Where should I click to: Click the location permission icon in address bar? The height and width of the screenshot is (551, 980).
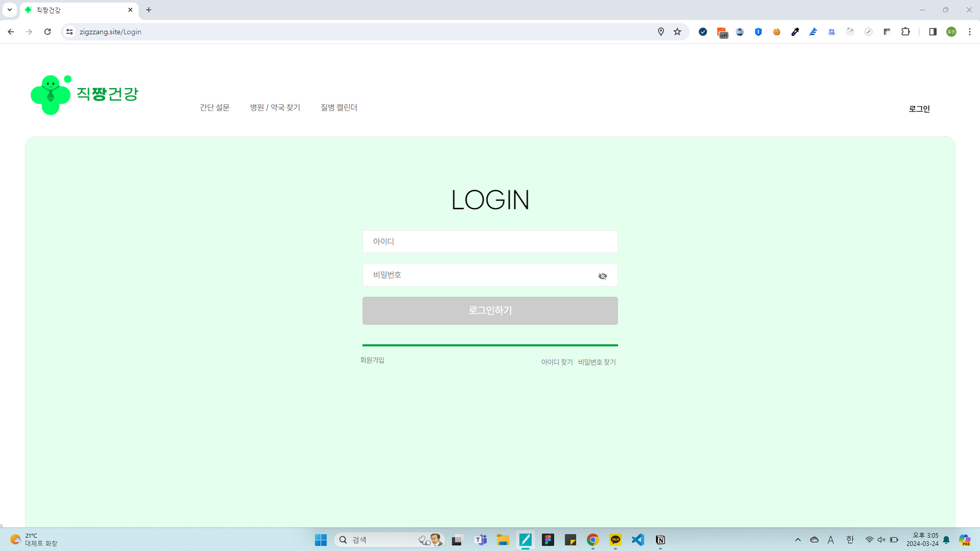pyautogui.click(x=660, y=32)
